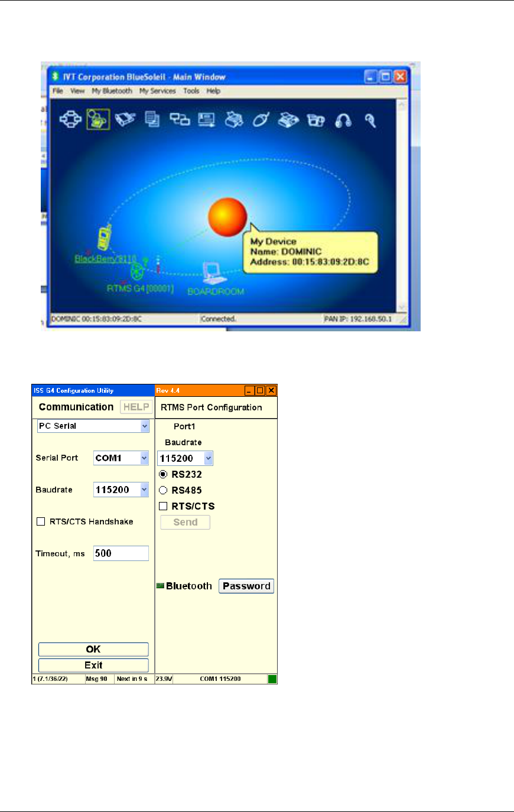Open the Help menu in BlueSoleil
Screen dimensions: 514x812
[x=213, y=91]
